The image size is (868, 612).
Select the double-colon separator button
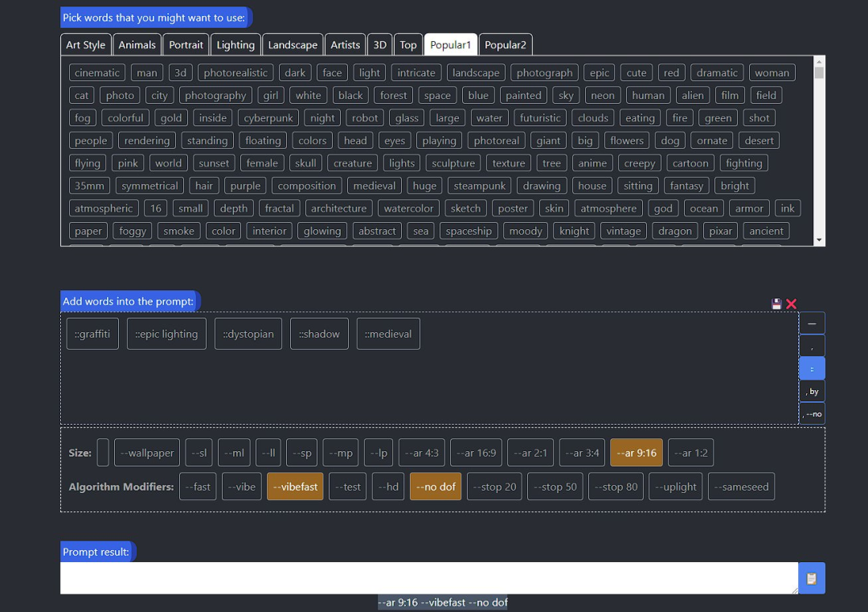[x=812, y=368]
